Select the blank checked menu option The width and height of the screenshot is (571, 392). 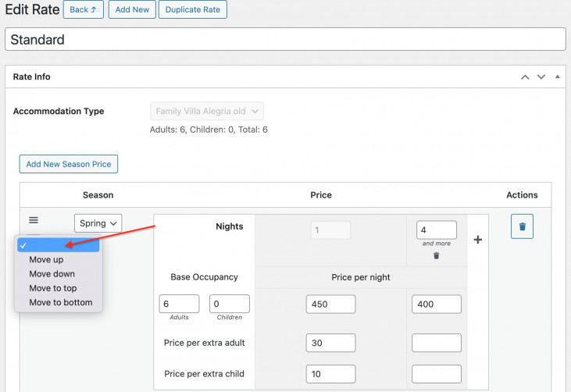[x=58, y=245]
